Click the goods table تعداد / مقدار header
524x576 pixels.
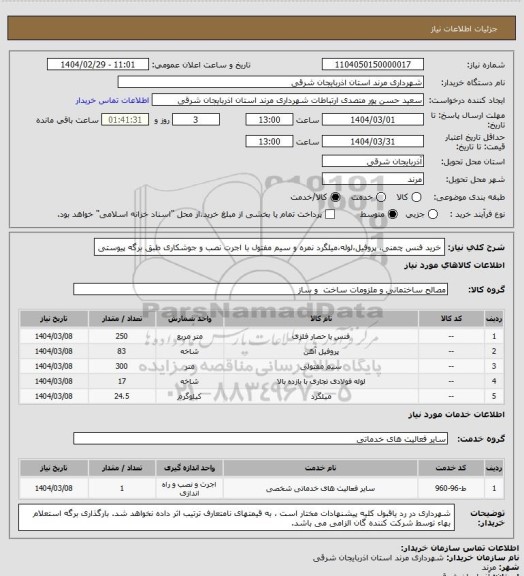pyautogui.click(x=122, y=318)
